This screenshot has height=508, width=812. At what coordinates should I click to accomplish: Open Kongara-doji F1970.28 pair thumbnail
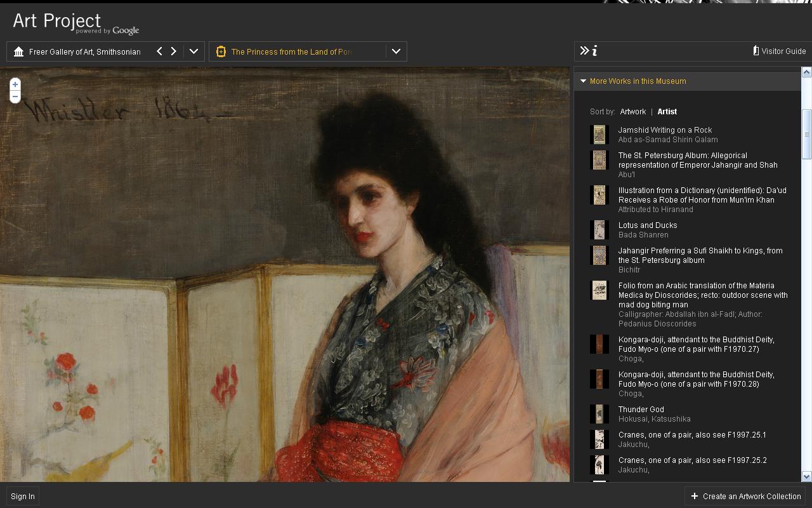click(x=599, y=379)
